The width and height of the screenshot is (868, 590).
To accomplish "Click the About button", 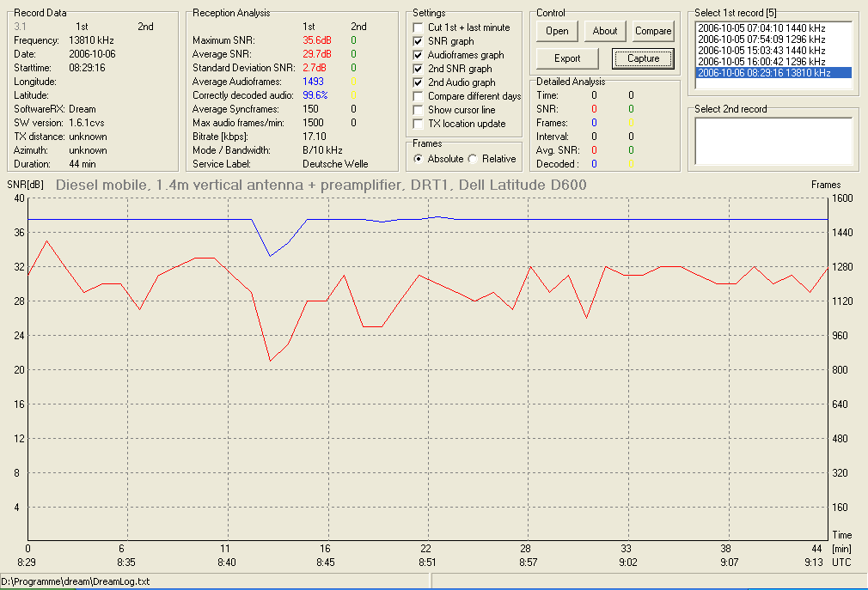I will point(604,31).
